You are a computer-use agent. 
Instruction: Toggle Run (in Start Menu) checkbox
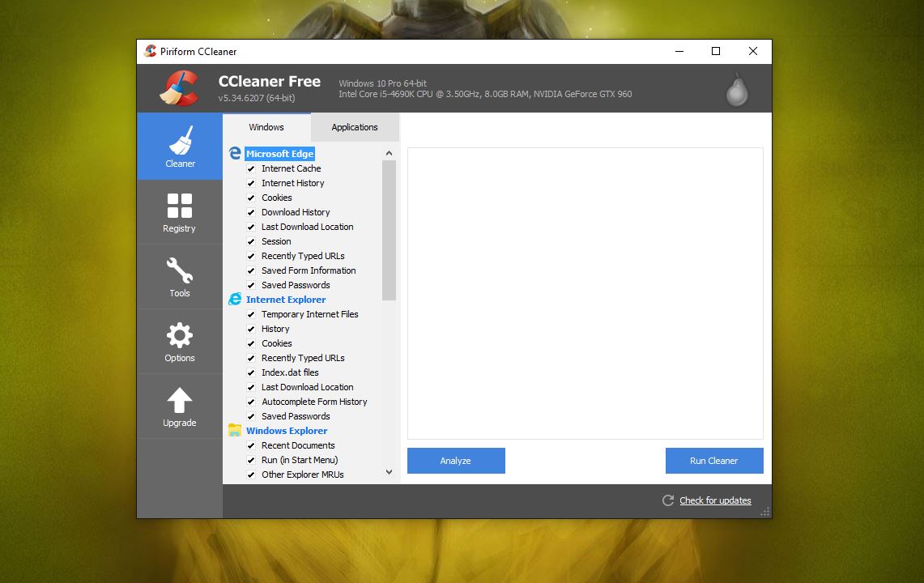point(251,461)
